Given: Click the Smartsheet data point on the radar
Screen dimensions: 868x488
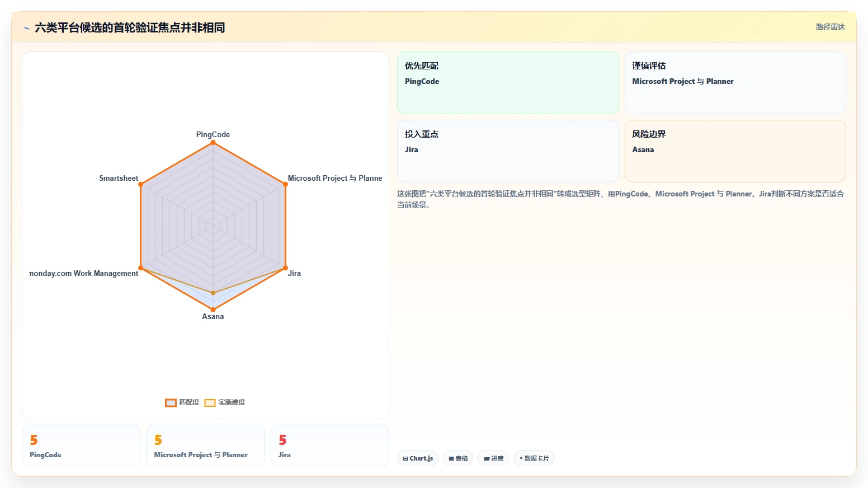Looking at the screenshot, I should coord(141,184).
